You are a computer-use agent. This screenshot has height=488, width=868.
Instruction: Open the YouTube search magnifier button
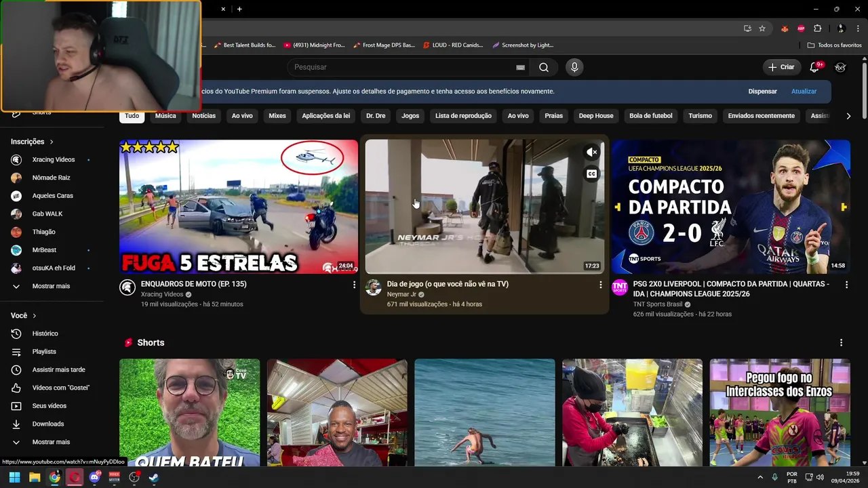point(544,67)
